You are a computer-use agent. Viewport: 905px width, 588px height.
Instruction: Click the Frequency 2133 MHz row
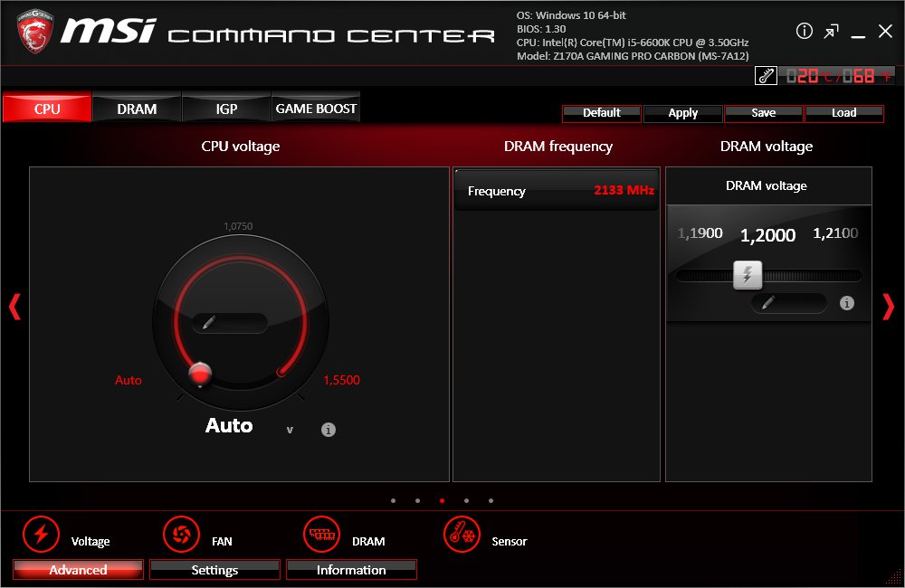coord(557,191)
